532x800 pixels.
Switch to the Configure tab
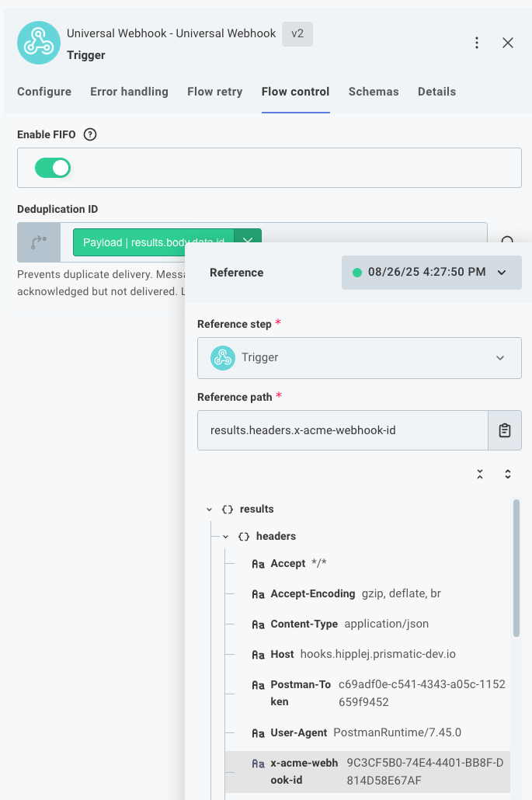[44, 92]
